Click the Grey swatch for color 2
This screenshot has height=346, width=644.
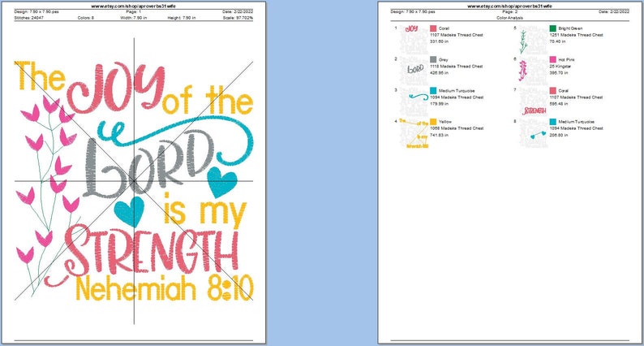point(433,59)
